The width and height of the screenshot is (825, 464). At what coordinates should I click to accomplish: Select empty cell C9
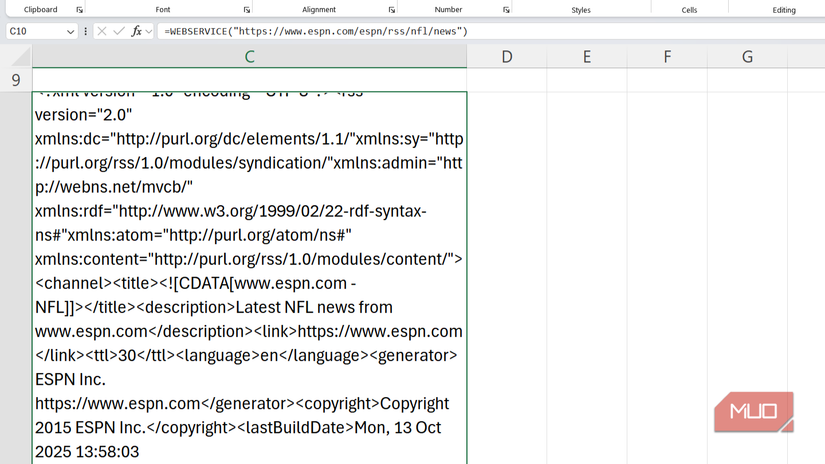coord(249,80)
